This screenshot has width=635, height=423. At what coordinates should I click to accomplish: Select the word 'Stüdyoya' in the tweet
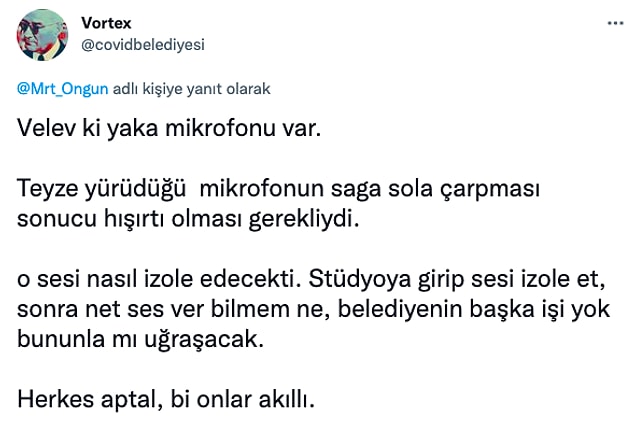tap(360, 279)
